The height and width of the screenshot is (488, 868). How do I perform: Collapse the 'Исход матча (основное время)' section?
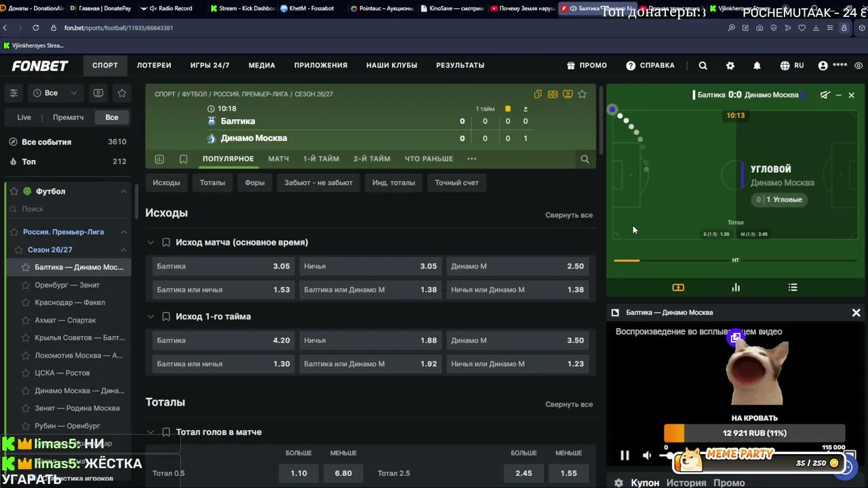point(151,242)
